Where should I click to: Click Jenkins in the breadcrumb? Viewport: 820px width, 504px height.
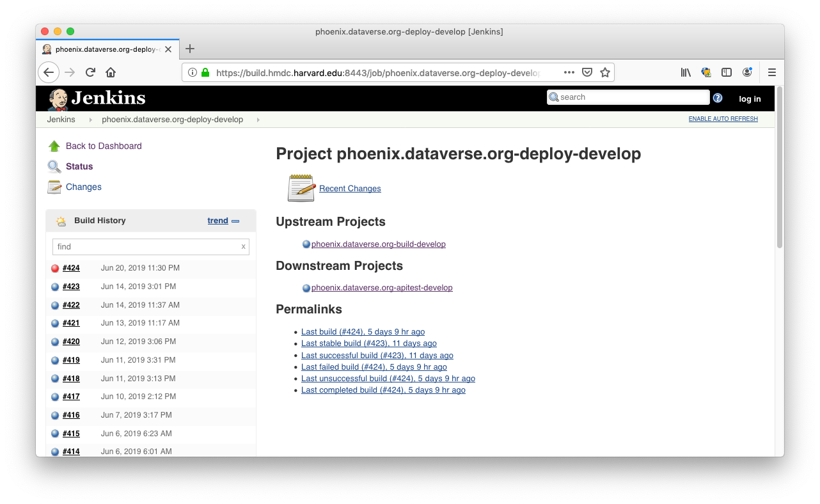coord(61,120)
